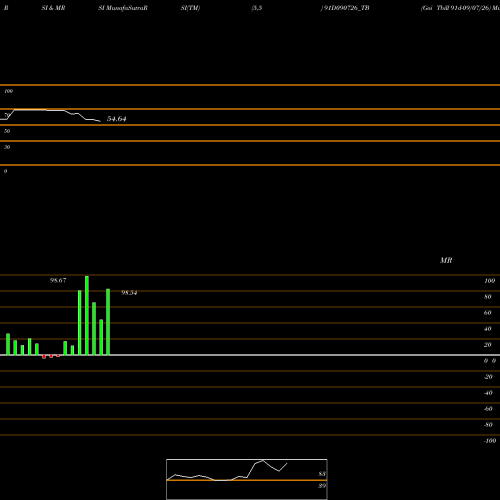Screen dimensions: 500x500
Task: Click the -60 label on MR axis
Action: point(488,409)
